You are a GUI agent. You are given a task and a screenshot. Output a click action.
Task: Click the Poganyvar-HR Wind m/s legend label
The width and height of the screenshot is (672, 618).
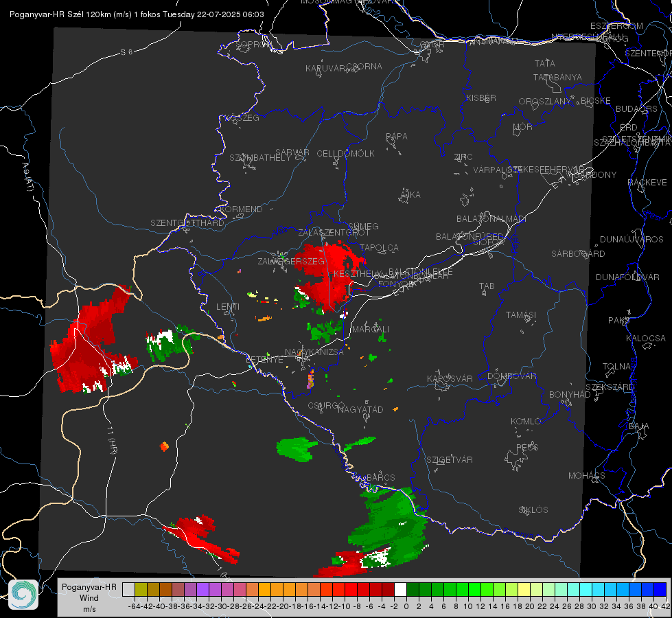89,598
